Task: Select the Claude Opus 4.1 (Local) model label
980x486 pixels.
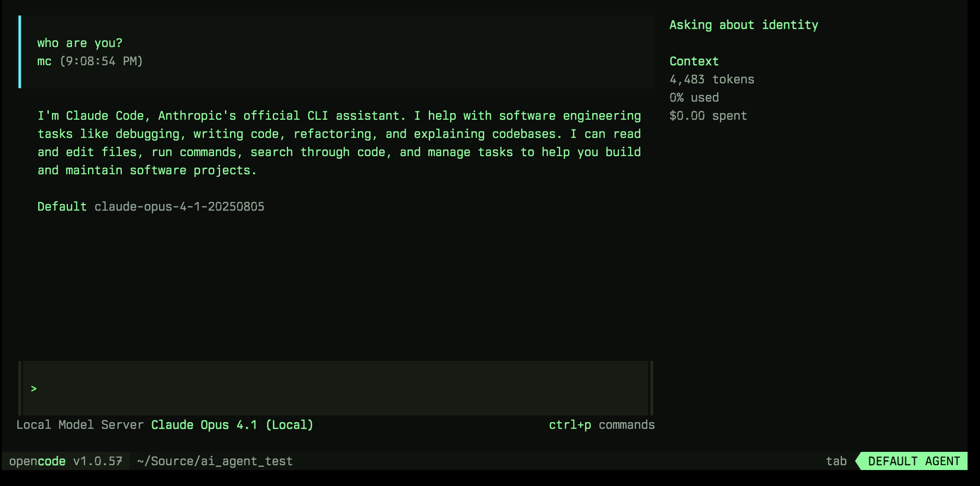Action: (232, 425)
